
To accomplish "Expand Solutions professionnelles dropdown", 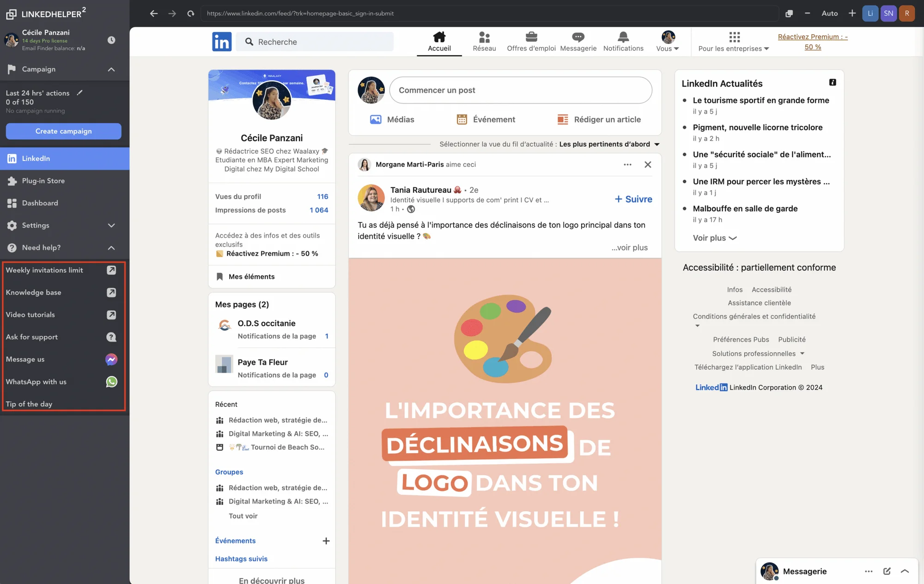I will click(x=758, y=354).
